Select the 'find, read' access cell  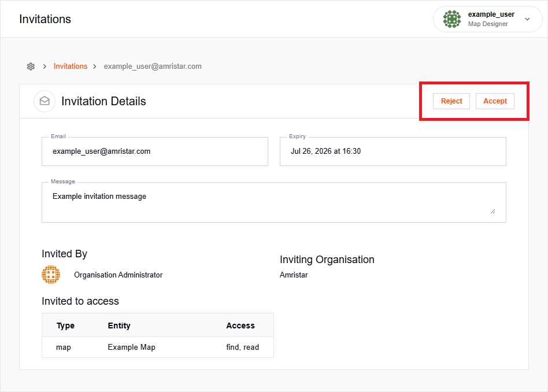243,347
